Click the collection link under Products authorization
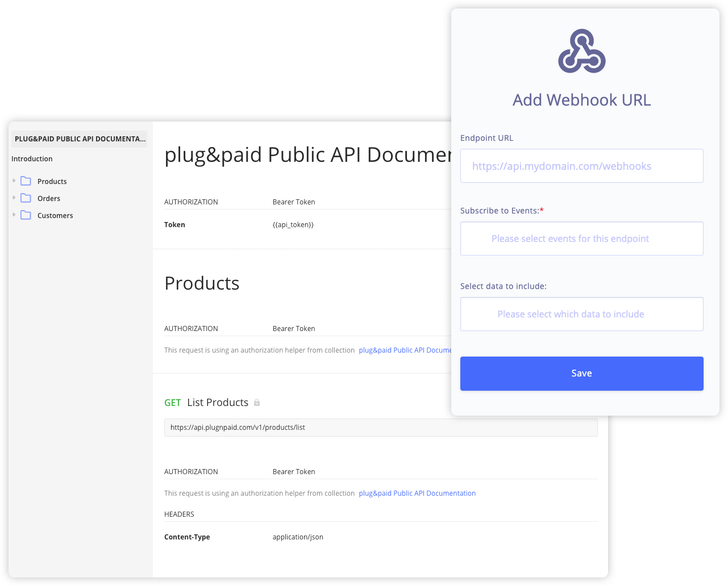The width and height of the screenshot is (728, 586). (405, 350)
